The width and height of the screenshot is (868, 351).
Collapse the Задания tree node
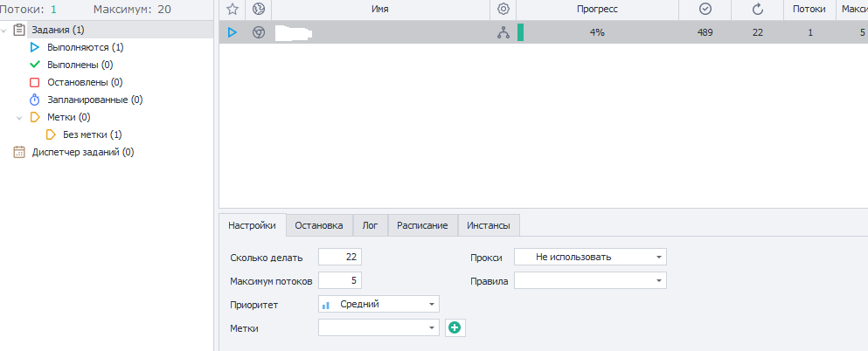point(5,30)
